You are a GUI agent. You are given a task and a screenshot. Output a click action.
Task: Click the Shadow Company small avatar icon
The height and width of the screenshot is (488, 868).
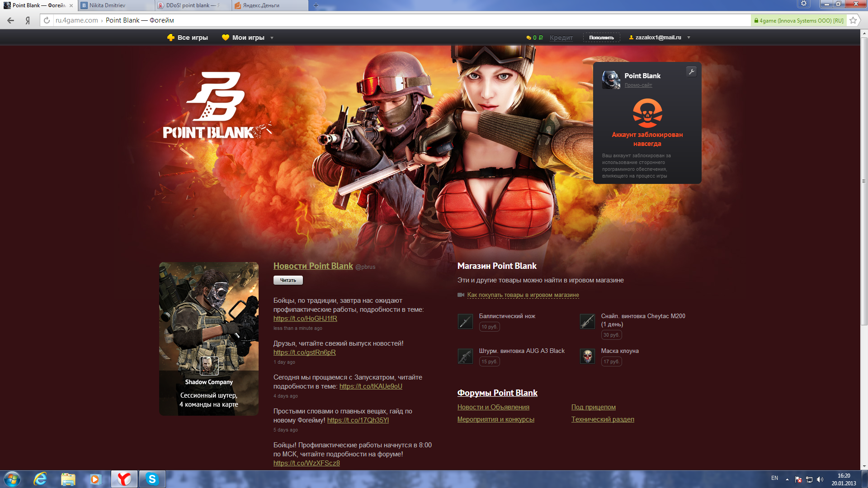(x=209, y=366)
